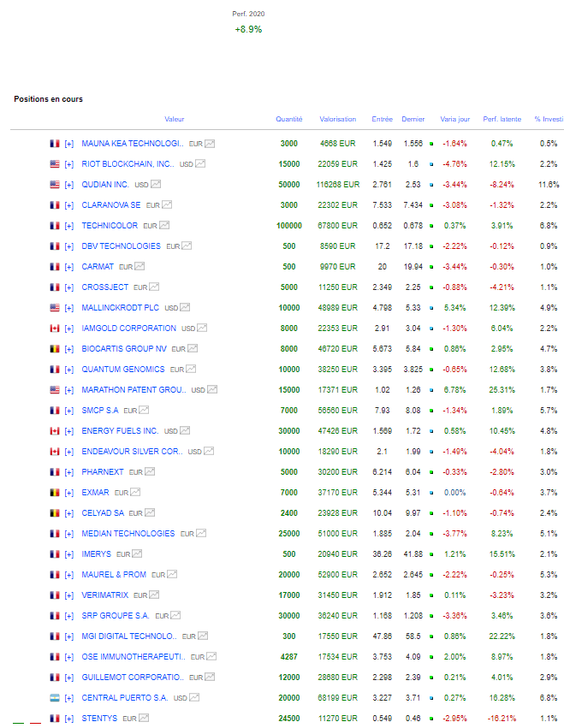Open the chart icon for MAUNA KEA TECHNOLOGI..
The width and height of the screenshot is (564, 728).
pos(210,144)
